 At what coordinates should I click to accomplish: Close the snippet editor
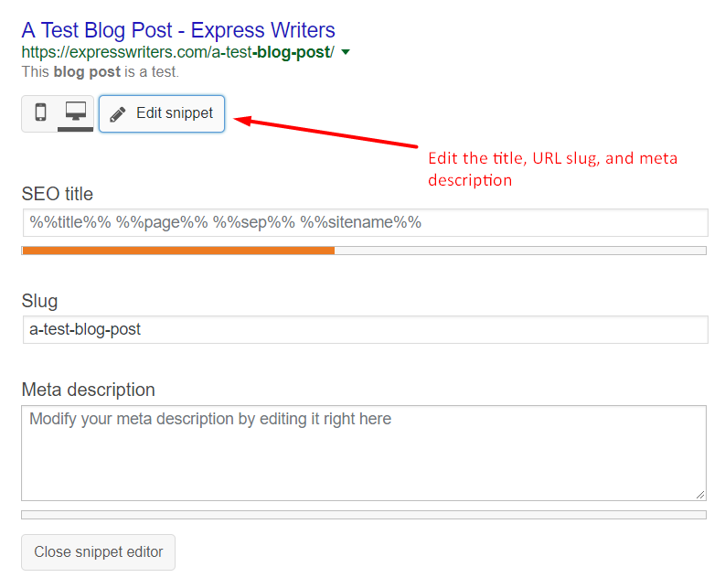pyautogui.click(x=98, y=552)
